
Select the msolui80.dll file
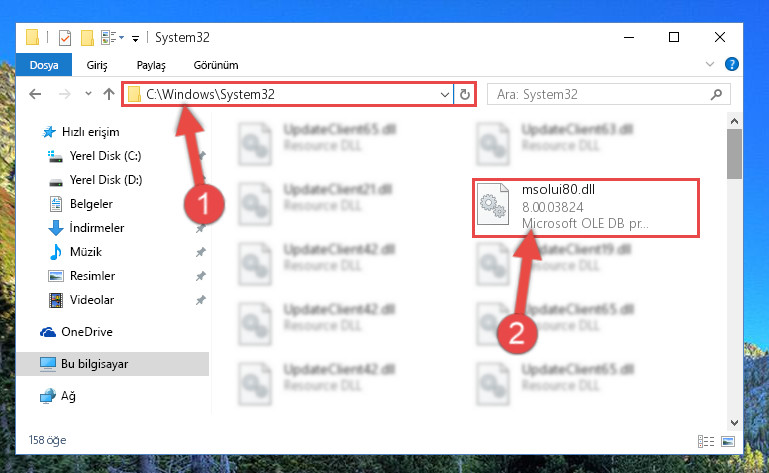(x=586, y=208)
